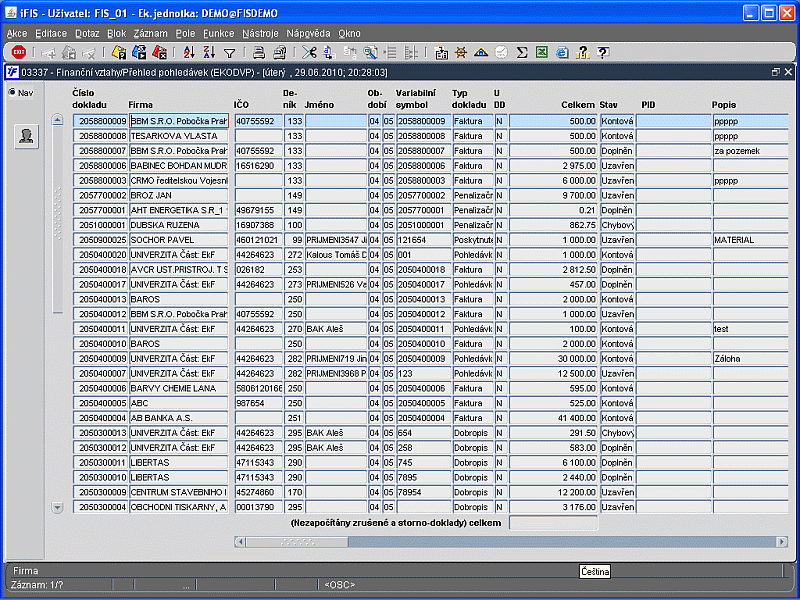800x600 pixels.
Task: Click the horizontal scrollbar right arrow
Action: pos(782,542)
